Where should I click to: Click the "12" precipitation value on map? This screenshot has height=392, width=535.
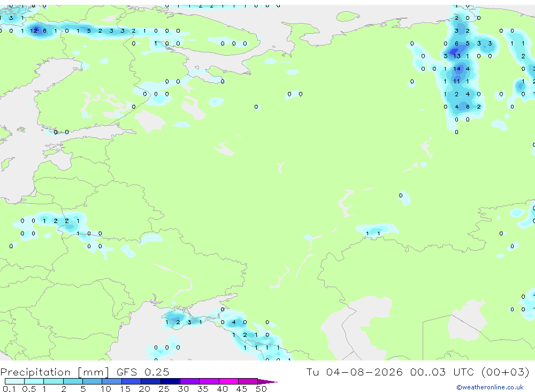(x=33, y=30)
